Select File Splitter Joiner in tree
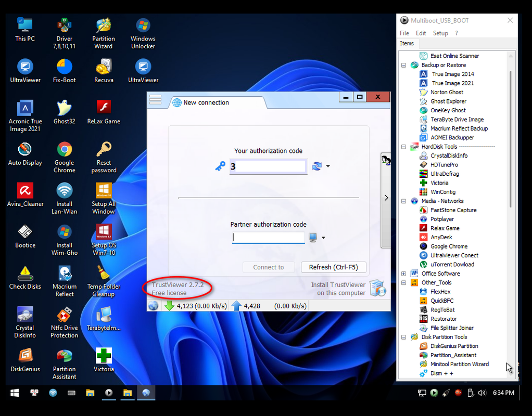The height and width of the screenshot is (416, 532). pyautogui.click(x=452, y=328)
